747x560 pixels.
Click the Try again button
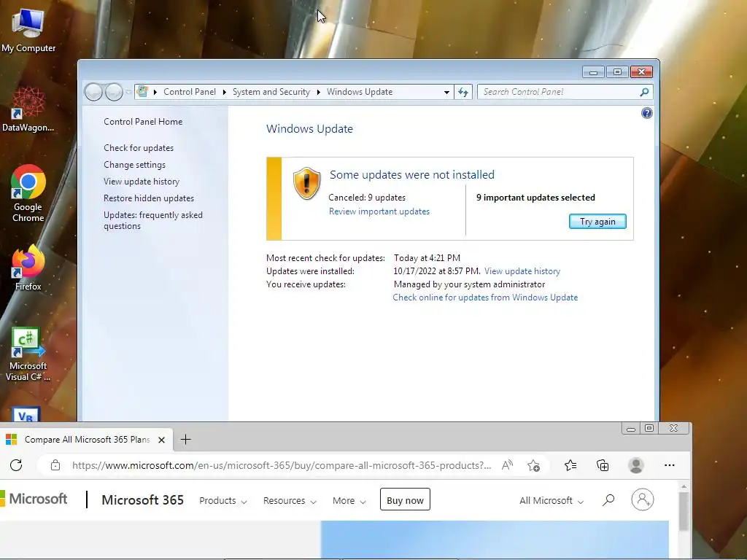point(597,222)
